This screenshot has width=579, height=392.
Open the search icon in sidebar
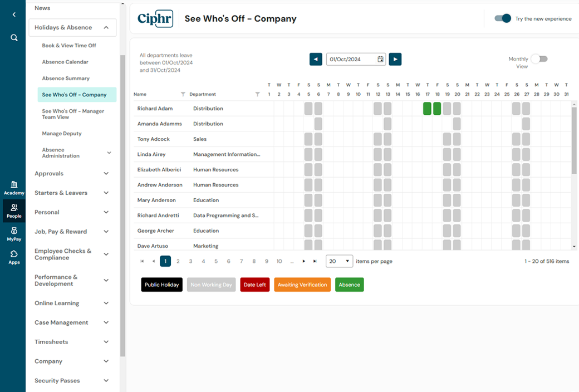(x=13, y=38)
